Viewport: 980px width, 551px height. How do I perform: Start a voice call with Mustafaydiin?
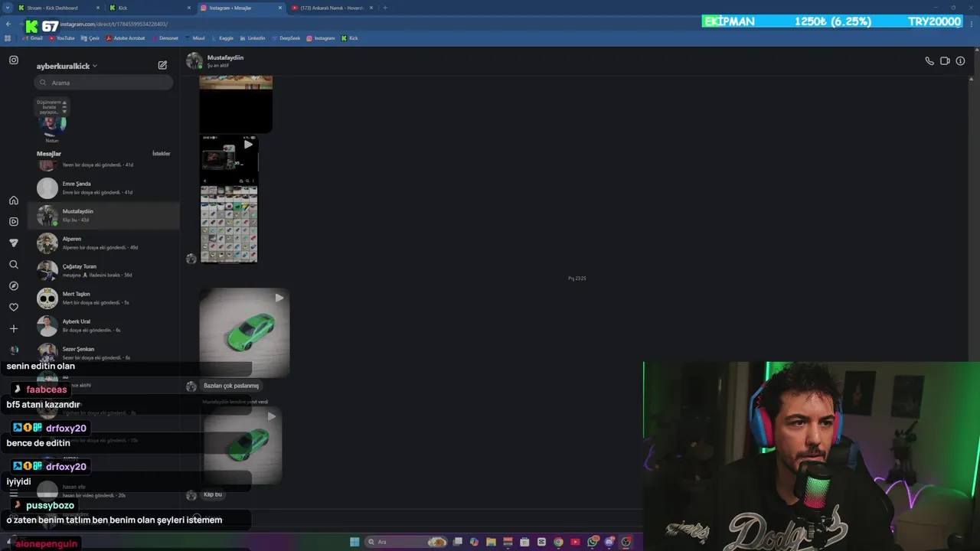(929, 61)
